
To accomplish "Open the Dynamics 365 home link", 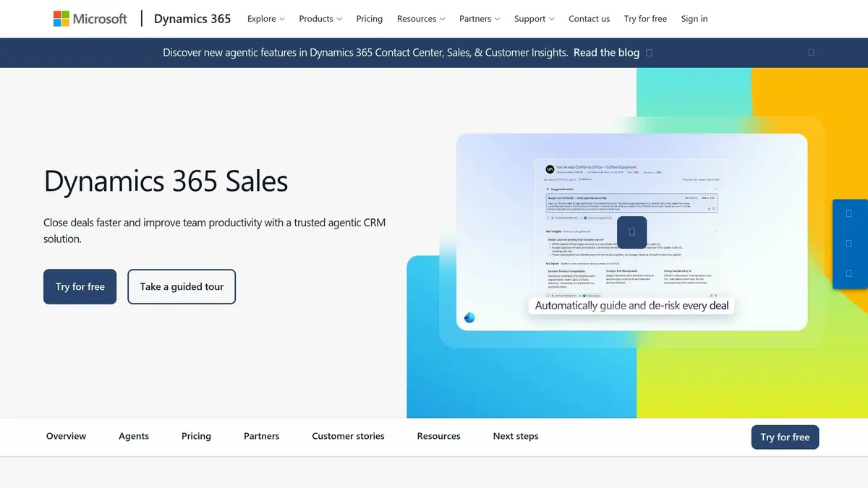I will tap(192, 19).
